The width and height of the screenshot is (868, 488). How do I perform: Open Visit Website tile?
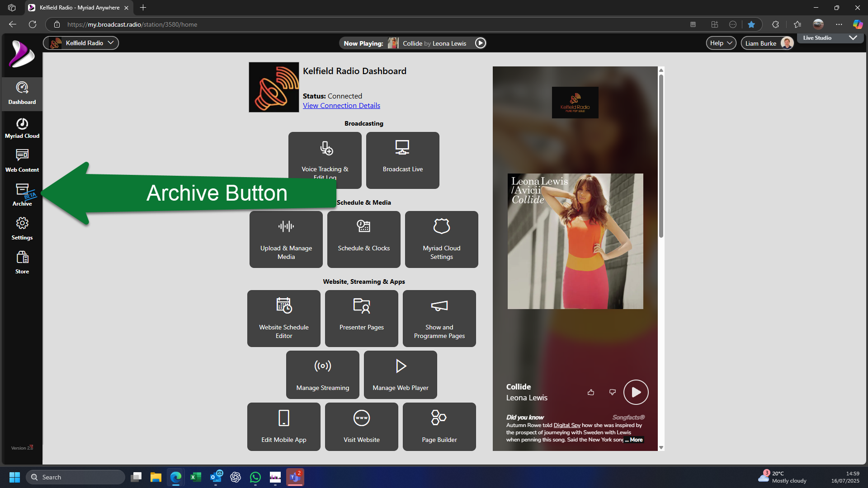coord(361,427)
